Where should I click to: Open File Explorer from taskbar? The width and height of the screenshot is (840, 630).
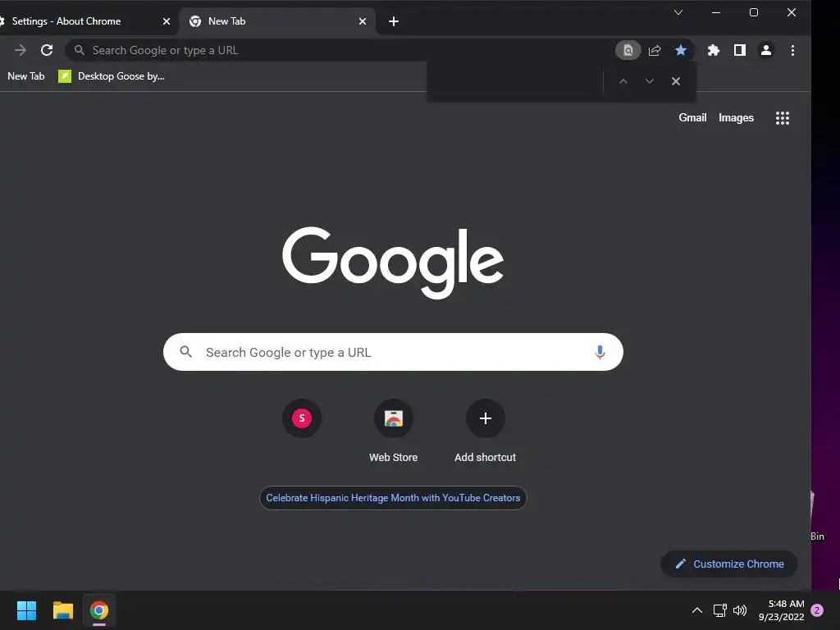click(x=62, y=610)
